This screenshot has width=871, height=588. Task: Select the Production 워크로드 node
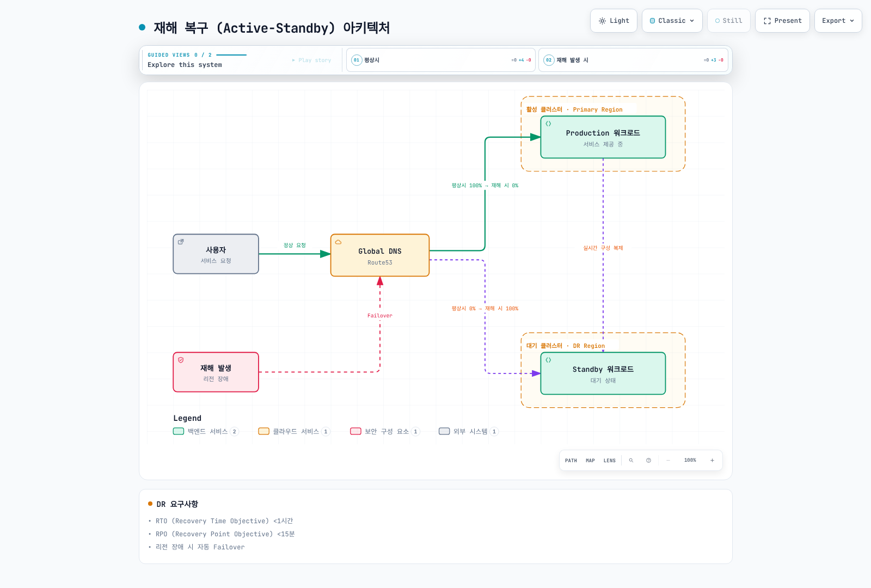click(x=603, y=137)
